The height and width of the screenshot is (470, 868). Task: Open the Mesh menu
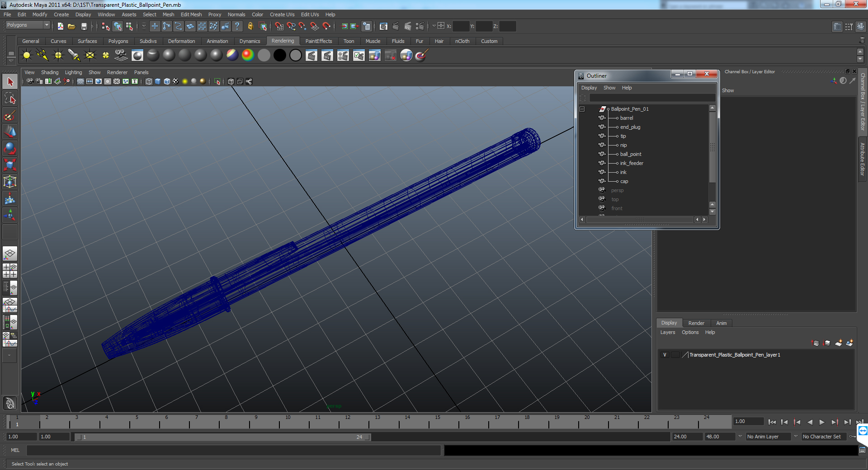[x=168, y=14]
